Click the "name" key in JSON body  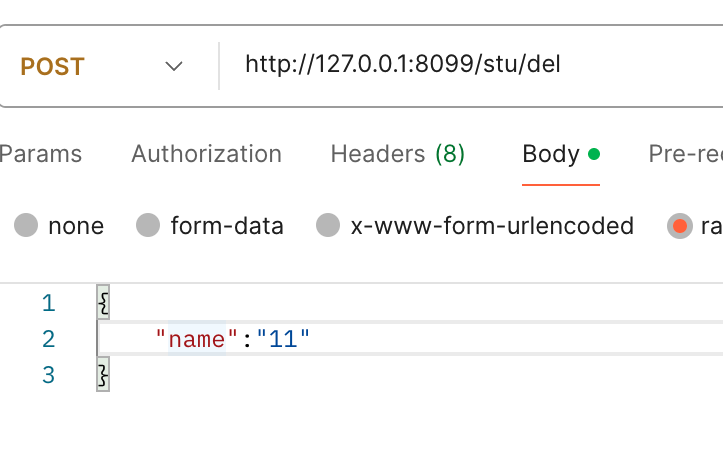(196, 339)
